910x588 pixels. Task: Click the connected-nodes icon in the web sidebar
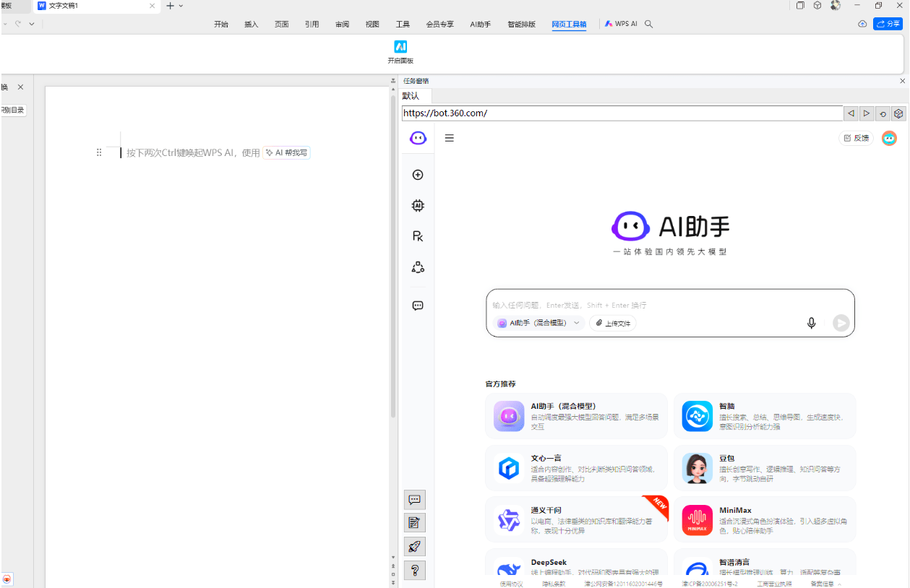tap(418, 267)
